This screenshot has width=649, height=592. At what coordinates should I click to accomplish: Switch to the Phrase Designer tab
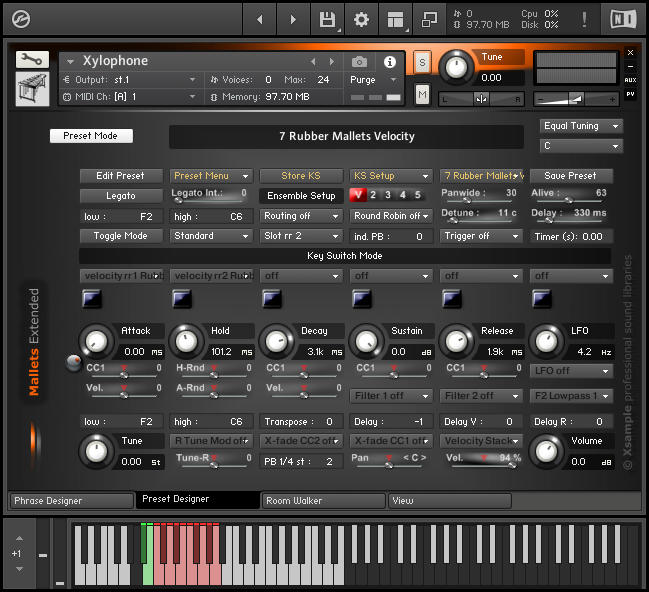tap(72, 501)
